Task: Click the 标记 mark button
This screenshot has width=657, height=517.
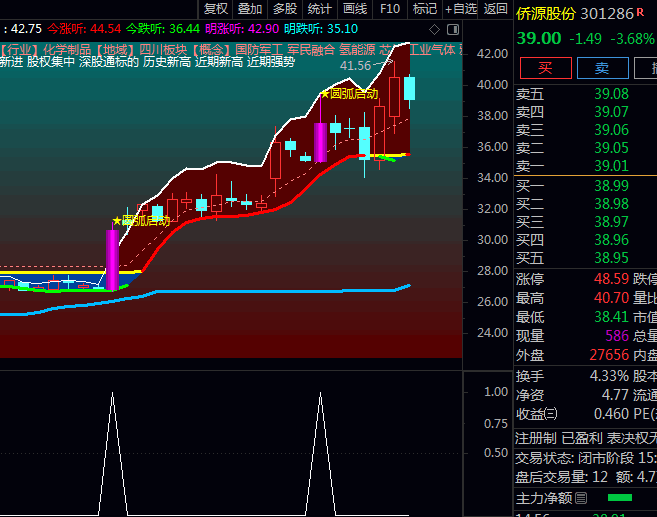Action: [x=425, y=9]
